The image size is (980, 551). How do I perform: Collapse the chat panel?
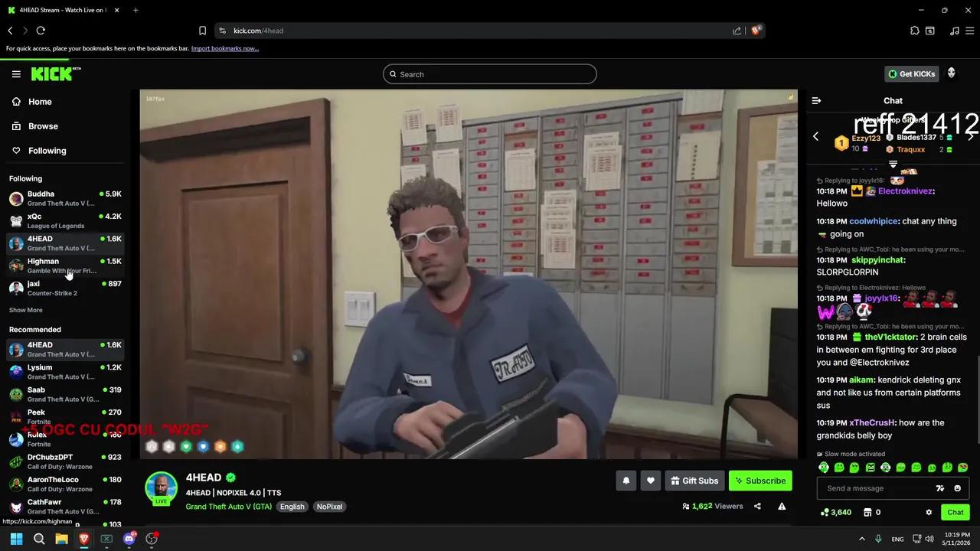pyautogui.click(x=816, y=100)
